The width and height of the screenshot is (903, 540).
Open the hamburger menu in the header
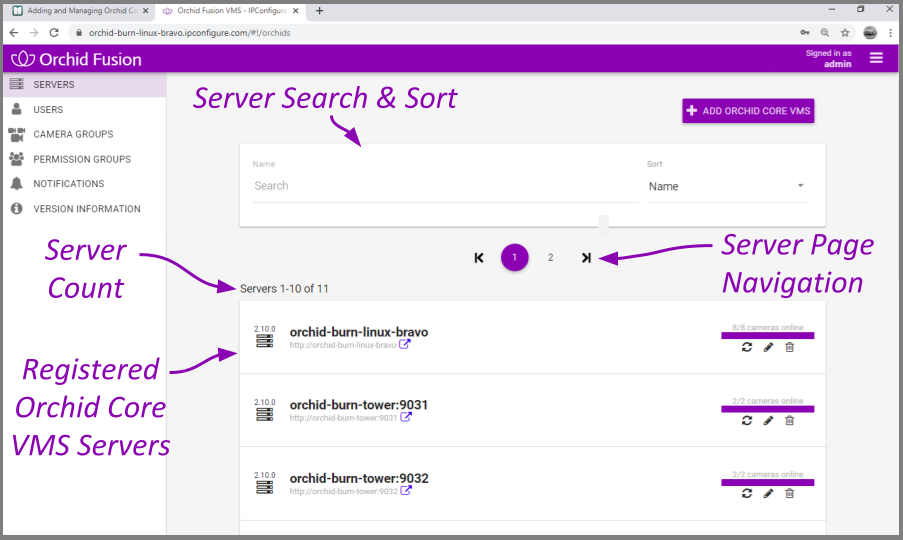(x=876, y=58)
